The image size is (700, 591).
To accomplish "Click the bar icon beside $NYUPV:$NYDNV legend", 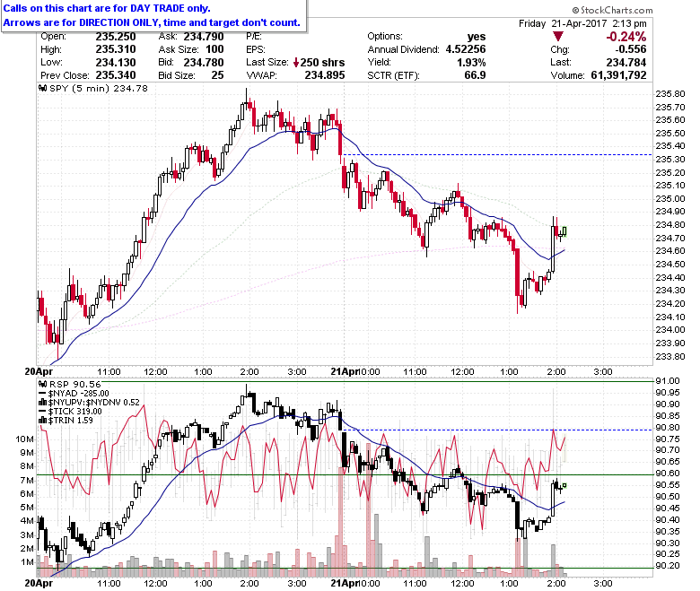I will click(x=43, y=402).
